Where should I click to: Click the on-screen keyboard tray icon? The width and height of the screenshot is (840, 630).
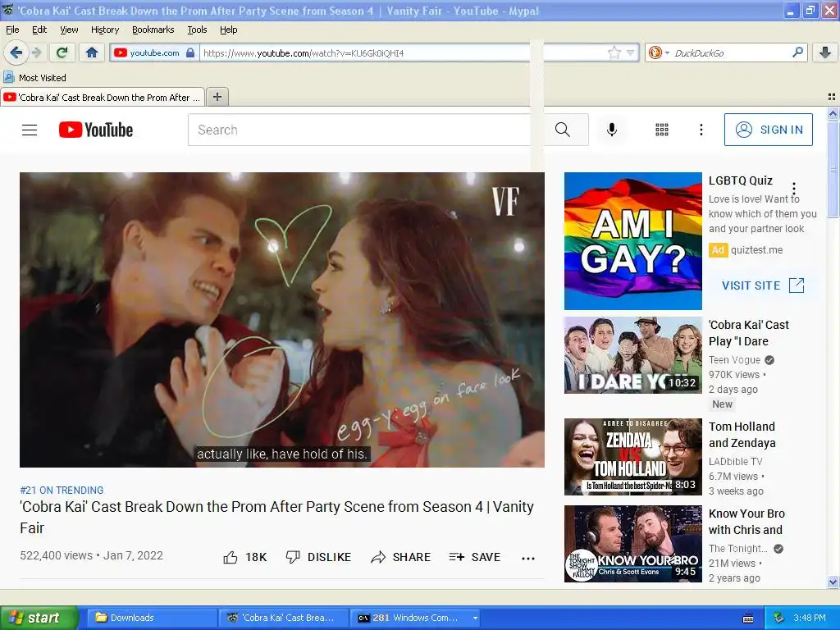[x=748, y=619]
